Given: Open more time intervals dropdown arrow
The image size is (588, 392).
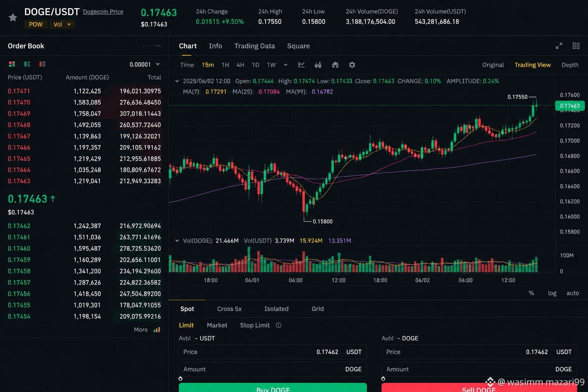Looking at the screenshot, I should coord(286,65).
